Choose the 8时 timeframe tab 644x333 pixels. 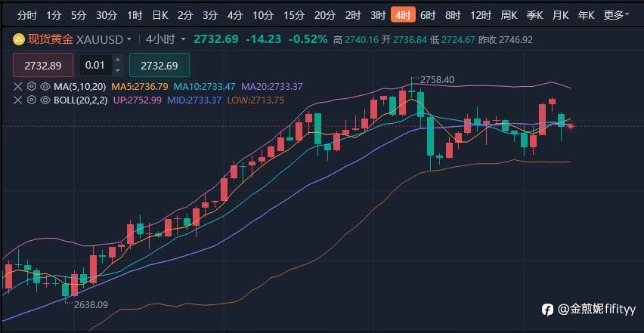[x=453, y=16]
